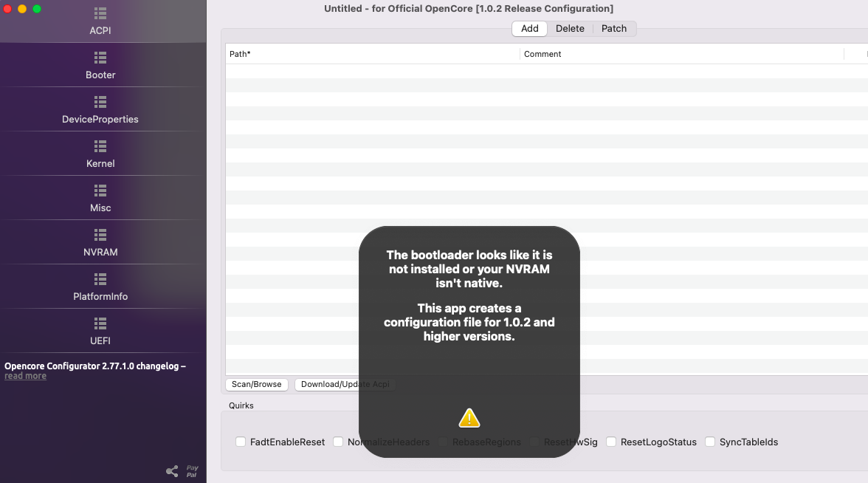The width and height of the screenshot is (868, 483).
Task: Enable the FadtEnableReset quirk
Action: click(241, 442)
